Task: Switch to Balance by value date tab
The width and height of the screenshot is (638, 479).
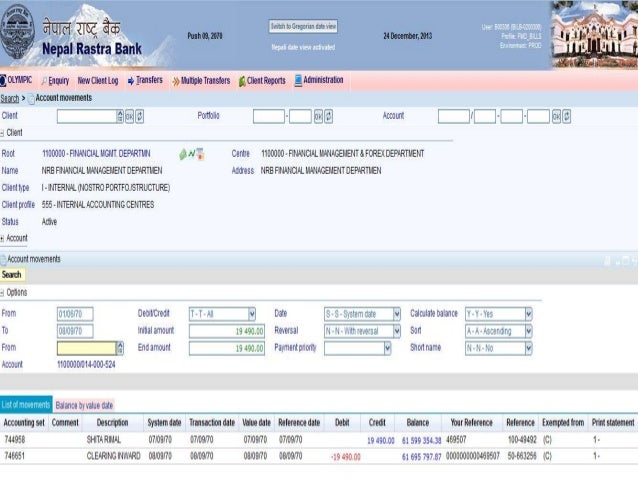Action: [84, 405]
